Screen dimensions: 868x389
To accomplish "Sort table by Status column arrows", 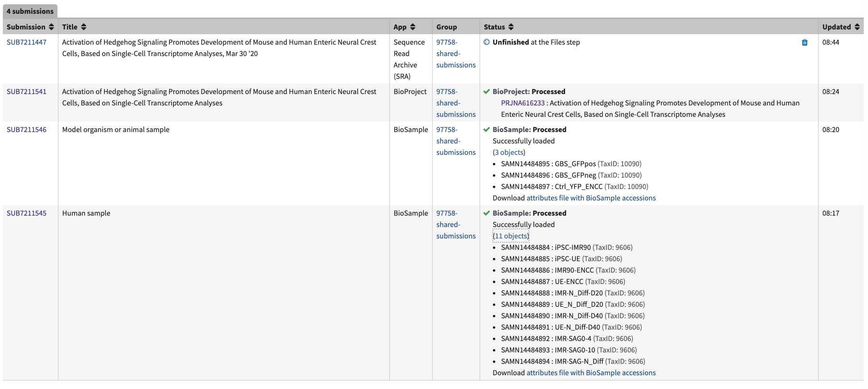I will tap(511, 27).
